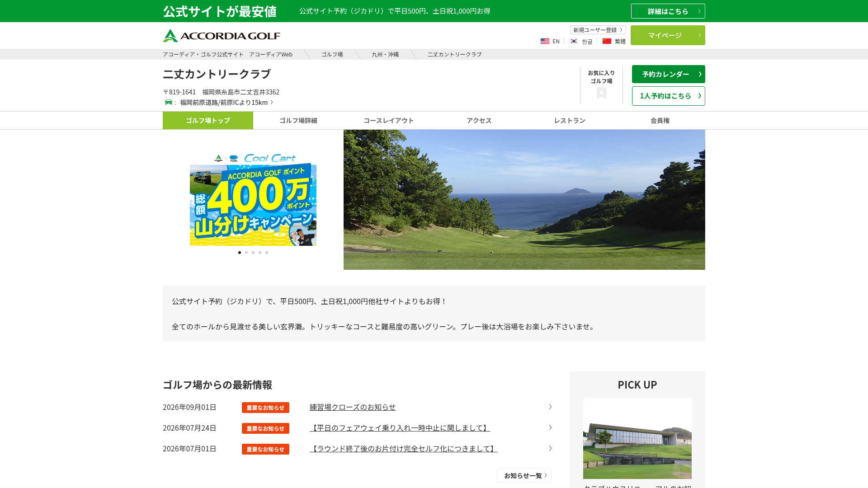Click chevron arrow on 2026年07月24日 news row
This screenshot has height=488, width=868.
tap(550, 427)
